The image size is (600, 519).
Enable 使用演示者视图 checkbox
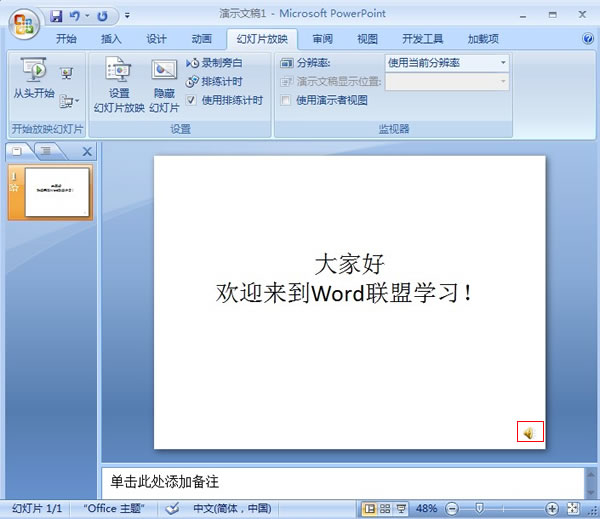[285, 101]
